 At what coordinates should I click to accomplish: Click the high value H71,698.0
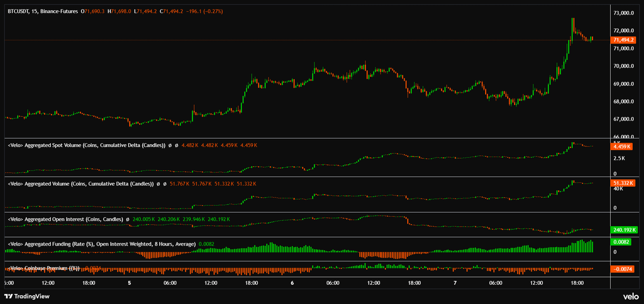coord(119,11)
